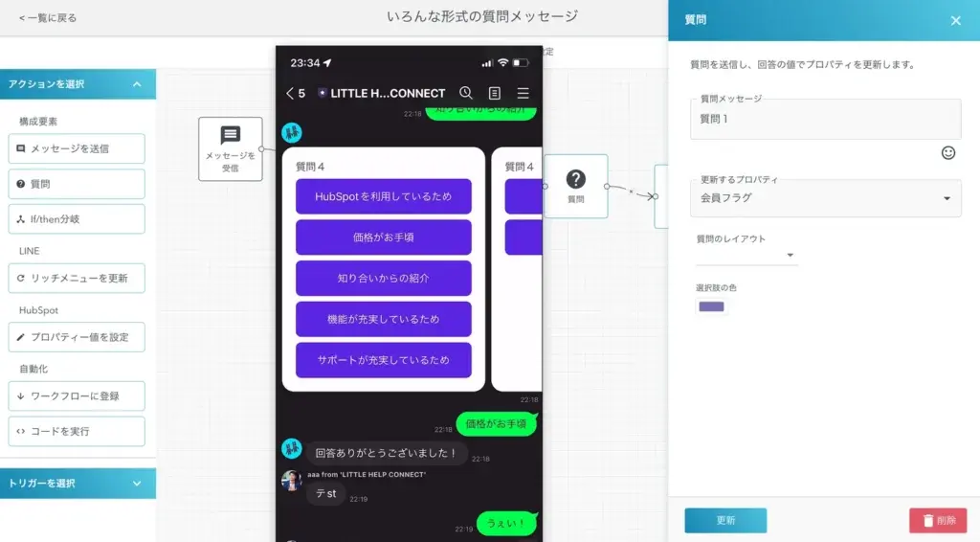Select the question mark node on canvas
The height and width of the screenshot is (542, 980).
[x=575, y=185]
